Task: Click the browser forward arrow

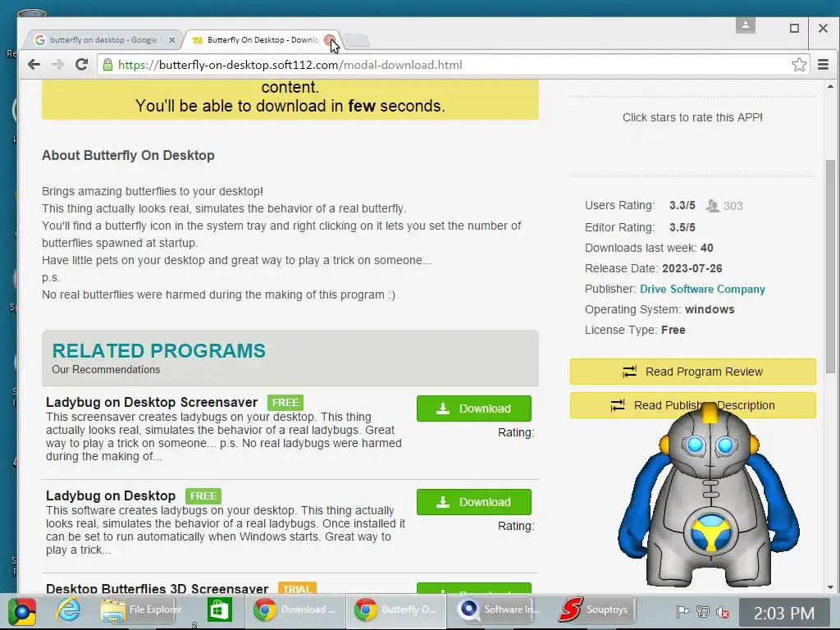Action: tap(57, 65)
